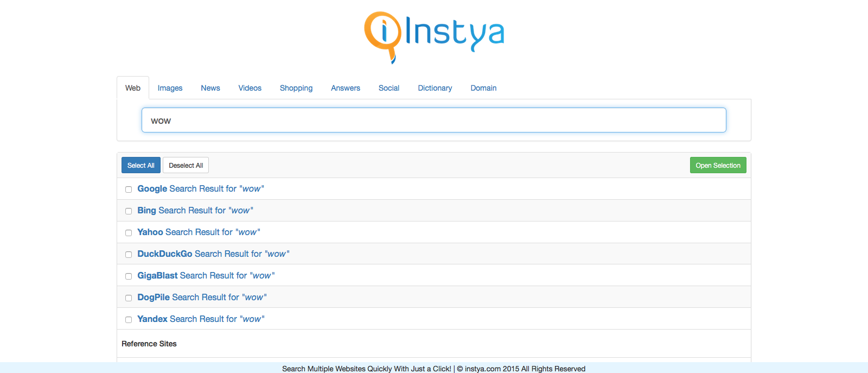Open the Social tab
The image size is (868, 373).
[x=389, y=88]
